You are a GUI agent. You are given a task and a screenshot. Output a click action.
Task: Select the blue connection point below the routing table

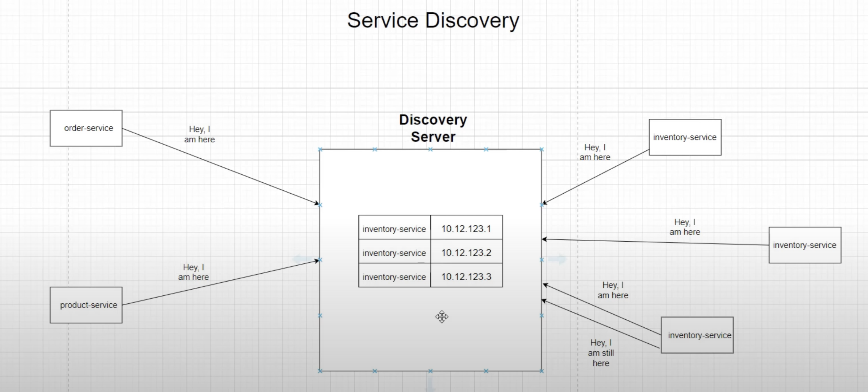click(x=431, y=370)
